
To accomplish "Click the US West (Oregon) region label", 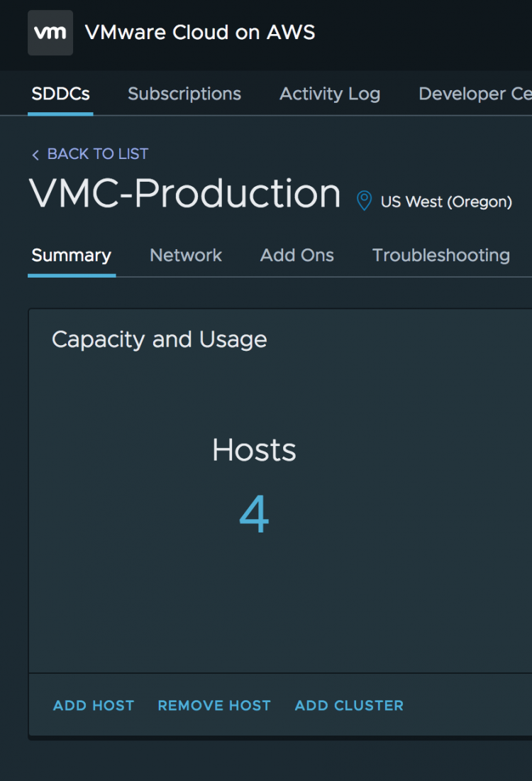I will [x=446, y=202].
